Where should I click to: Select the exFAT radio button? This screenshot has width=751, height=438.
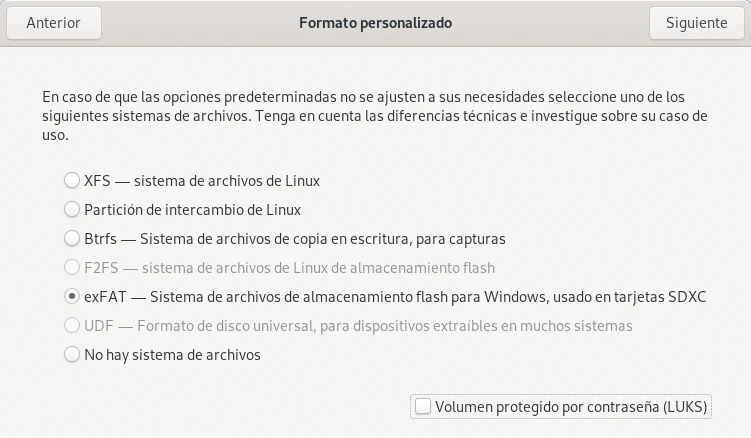71,297
